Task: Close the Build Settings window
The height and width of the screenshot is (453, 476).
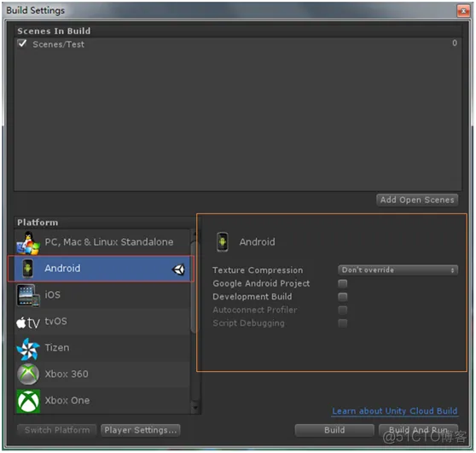Action: point(463,11)
